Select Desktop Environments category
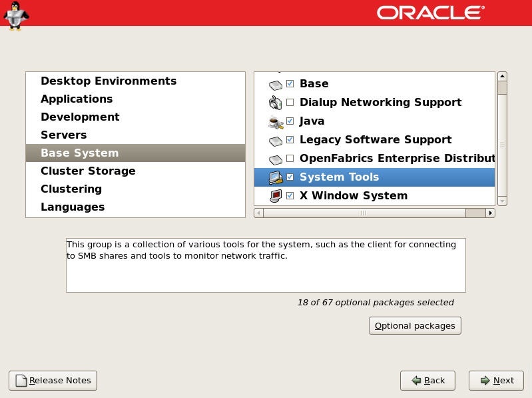The height and width of the screenshot is (398, 532). (135, 81)
